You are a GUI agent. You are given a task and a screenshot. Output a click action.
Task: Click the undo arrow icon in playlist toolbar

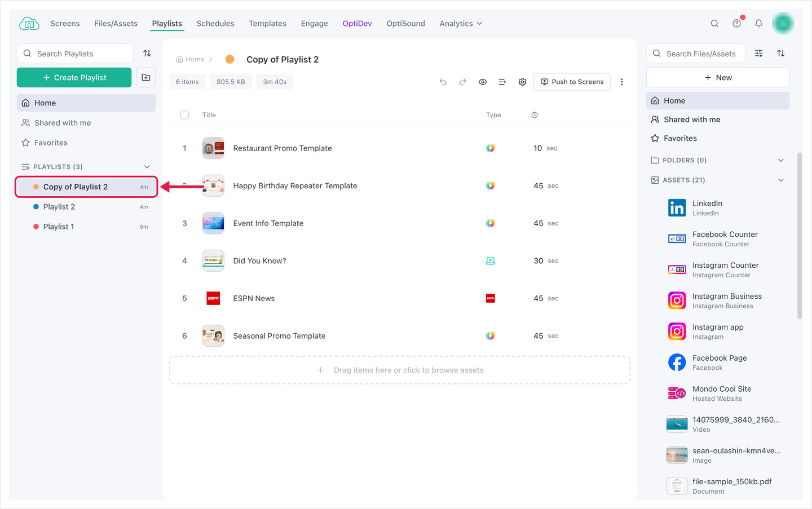[443, 82]
